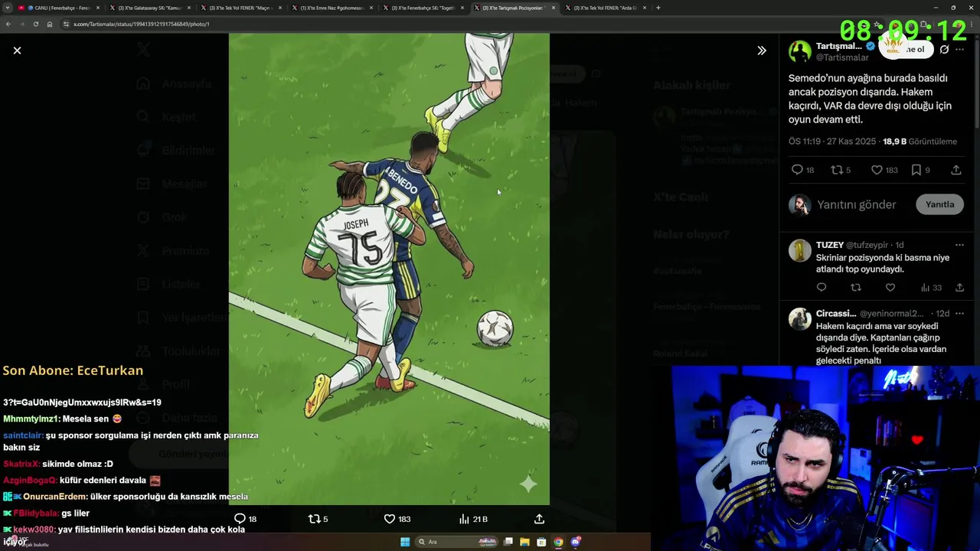Click the 'ÖS 11:19 · 27 Kas 2025' timestamp

pos(832,142)
